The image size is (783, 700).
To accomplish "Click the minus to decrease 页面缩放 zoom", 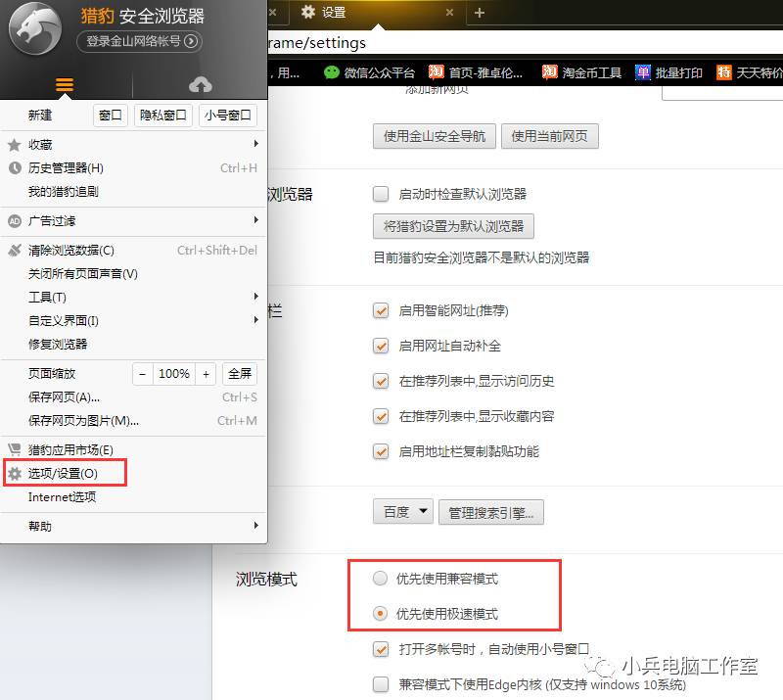I will click(141, 373).
